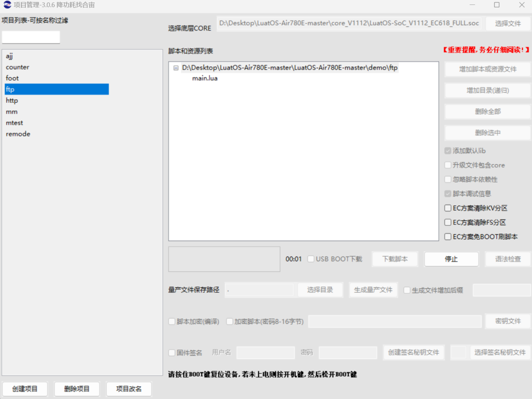Click the 量产文件保存路径 field

(260, 290)
